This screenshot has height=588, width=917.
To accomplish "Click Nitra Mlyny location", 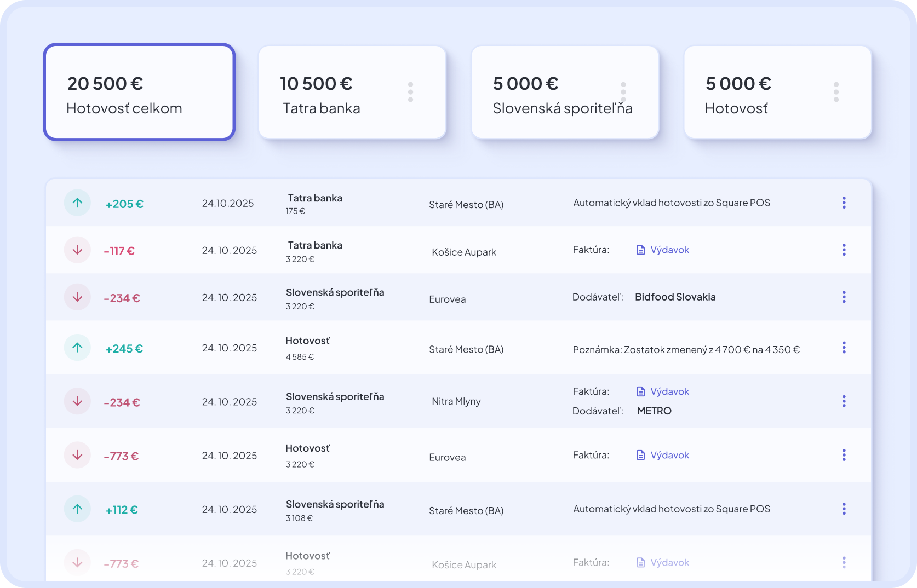I will click(456, 401).
